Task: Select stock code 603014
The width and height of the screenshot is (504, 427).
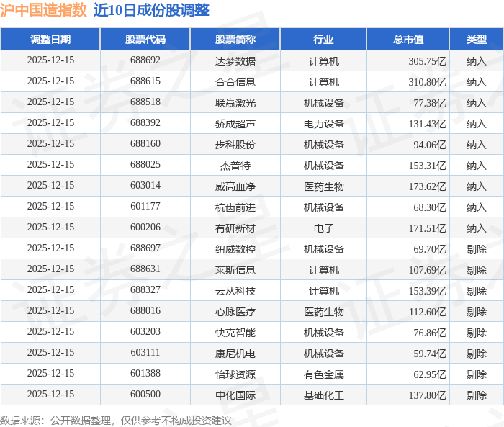Action: [x=145, y=186]
